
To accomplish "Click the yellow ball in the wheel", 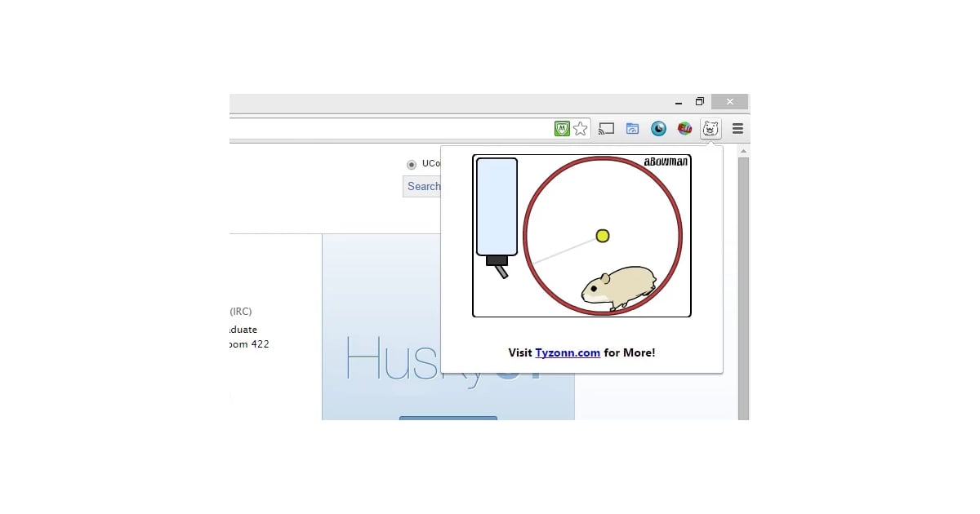I will click(x=602, y=236).
